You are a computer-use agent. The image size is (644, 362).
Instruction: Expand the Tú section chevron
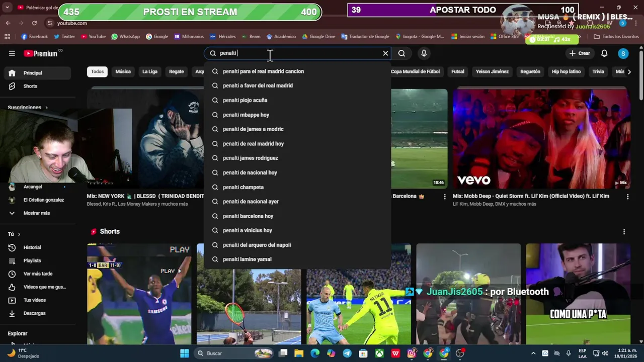19,234
